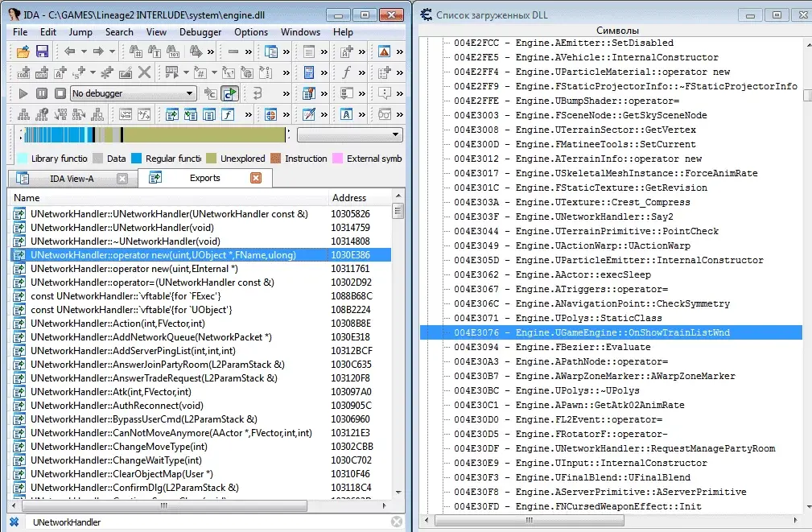Open the Search menu
Image resolution: width=812 pixels, height=532 pixels.
(119, 32)
